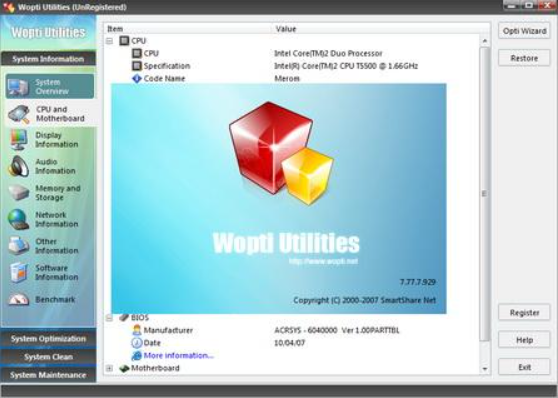This screenshot has height=398, width=558.
Task: Click the scrollbar up arrow
Action: point(484,41)
